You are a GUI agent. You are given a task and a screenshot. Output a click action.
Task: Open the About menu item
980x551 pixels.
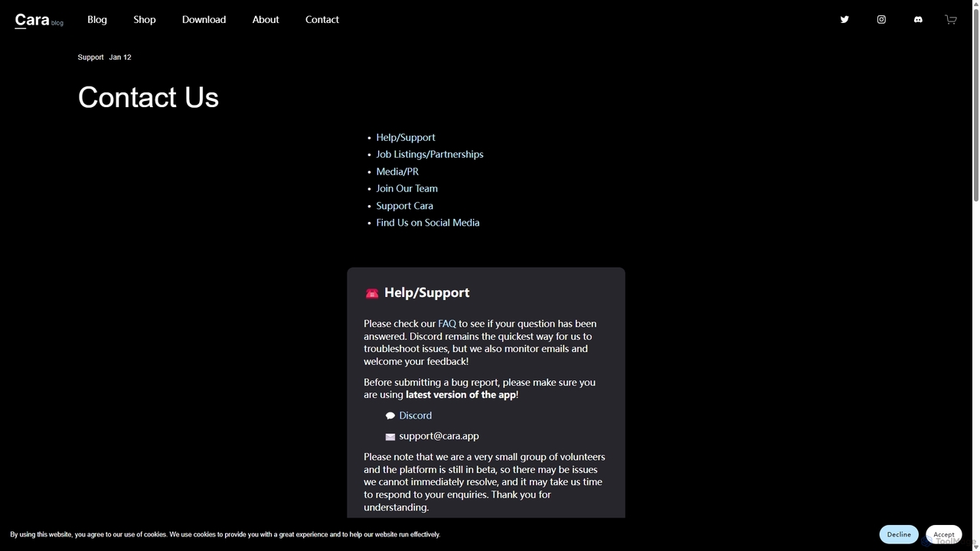[x=266, y=20]
